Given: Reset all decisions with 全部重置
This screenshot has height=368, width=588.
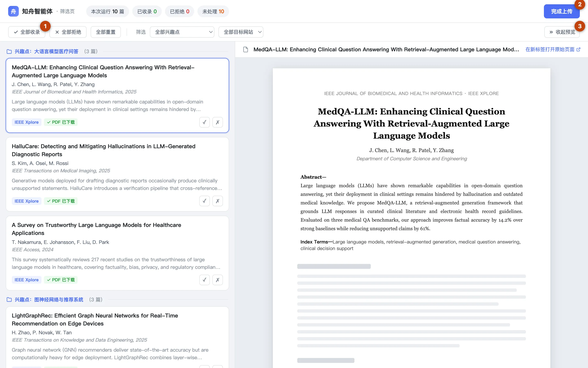Looking at the screenshot, I should (106, 32).
